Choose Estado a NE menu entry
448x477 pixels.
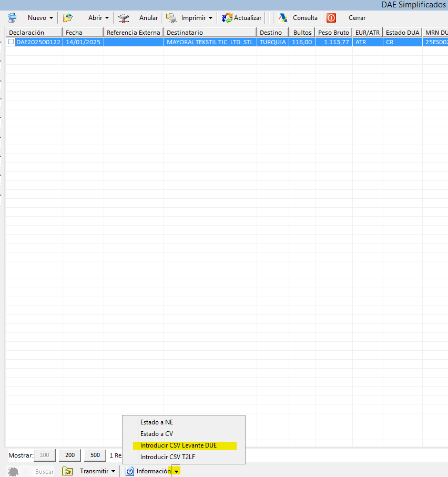[156, 422]
